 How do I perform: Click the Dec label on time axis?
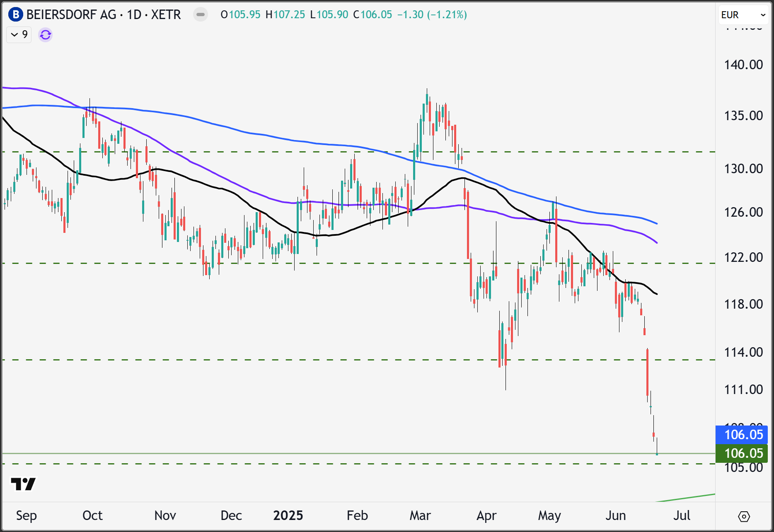(231, 516)
